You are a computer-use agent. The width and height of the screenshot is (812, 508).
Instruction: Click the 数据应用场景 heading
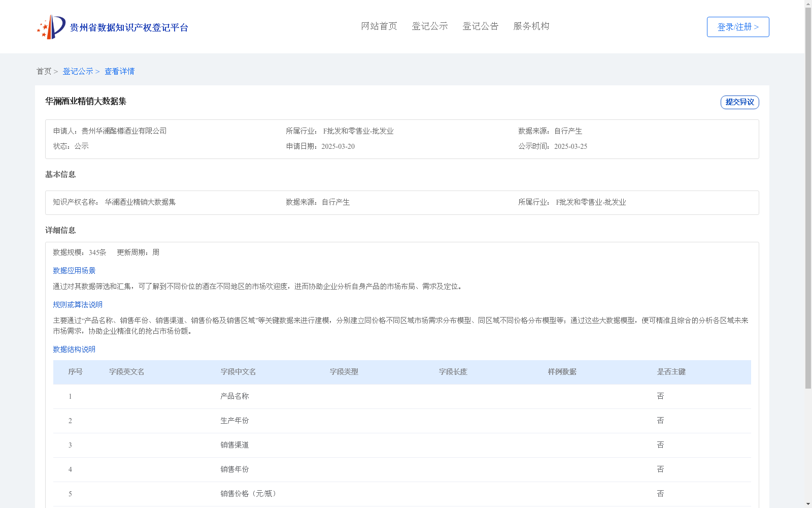(x=74, y=271)
